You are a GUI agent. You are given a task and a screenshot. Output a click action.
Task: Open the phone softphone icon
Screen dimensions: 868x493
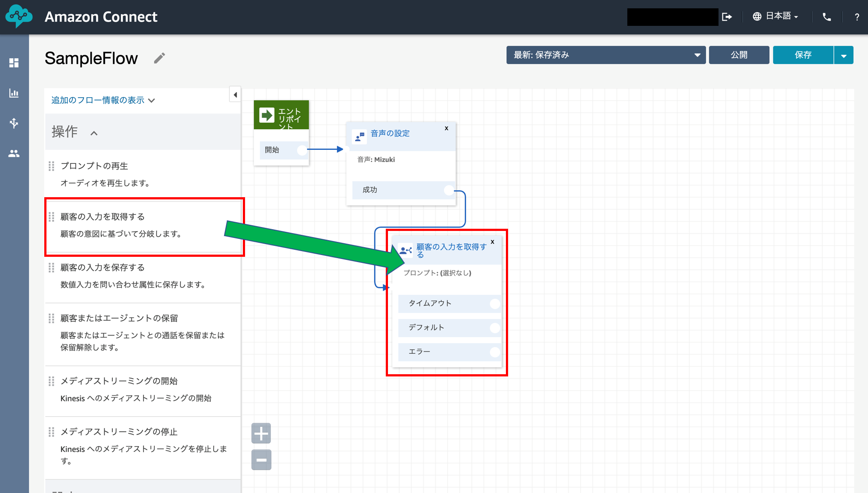click(x=827, y=17)
